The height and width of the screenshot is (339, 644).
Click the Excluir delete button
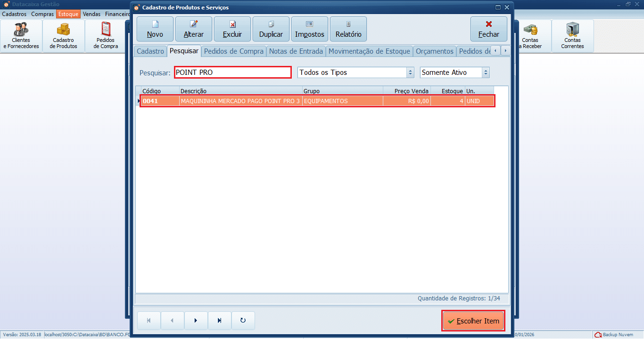(232, 29)
